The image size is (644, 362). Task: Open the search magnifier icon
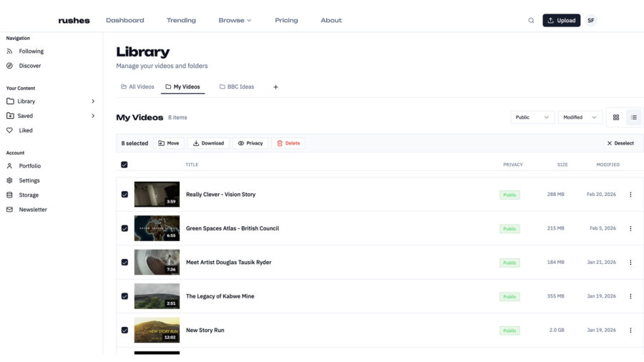531,21
